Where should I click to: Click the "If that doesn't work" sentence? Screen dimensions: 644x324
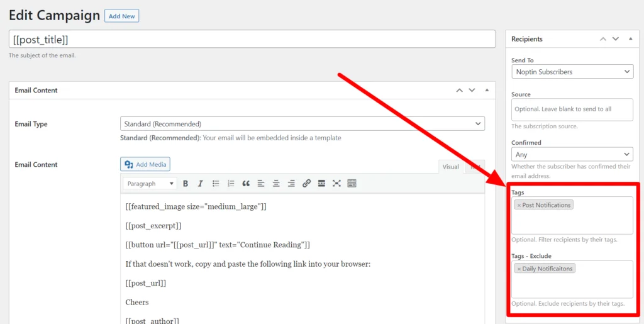coord(248,264)
